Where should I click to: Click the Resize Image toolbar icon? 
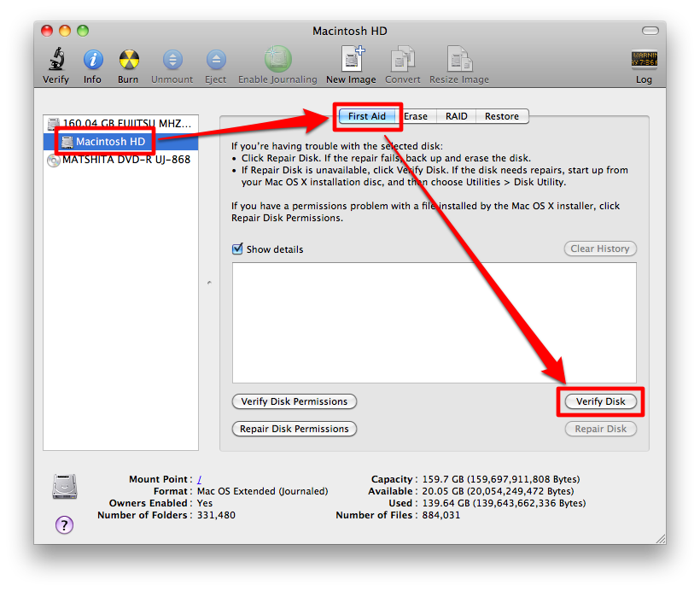tap(459, 60)
